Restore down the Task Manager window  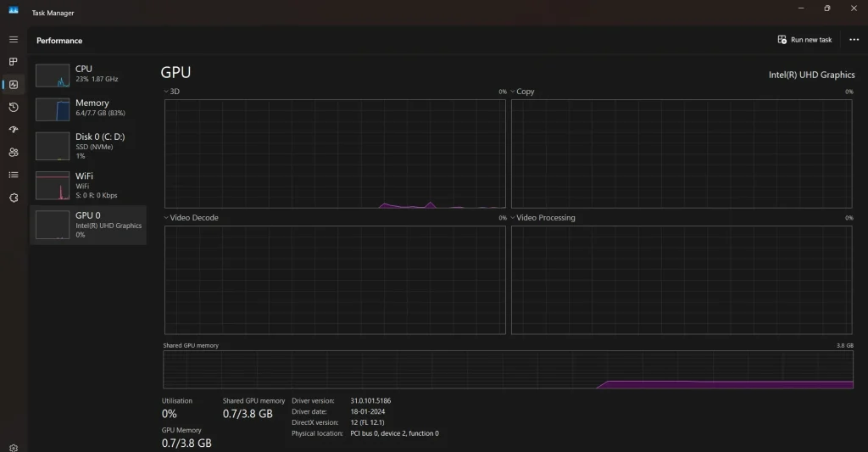(x=827, y=8)
